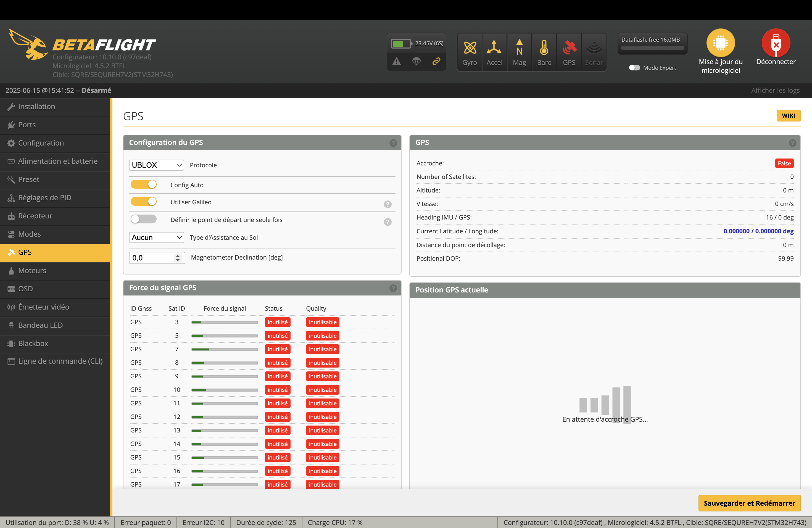
Task: Switch to the Réglages de PID tab
Action: coord(44,197)
